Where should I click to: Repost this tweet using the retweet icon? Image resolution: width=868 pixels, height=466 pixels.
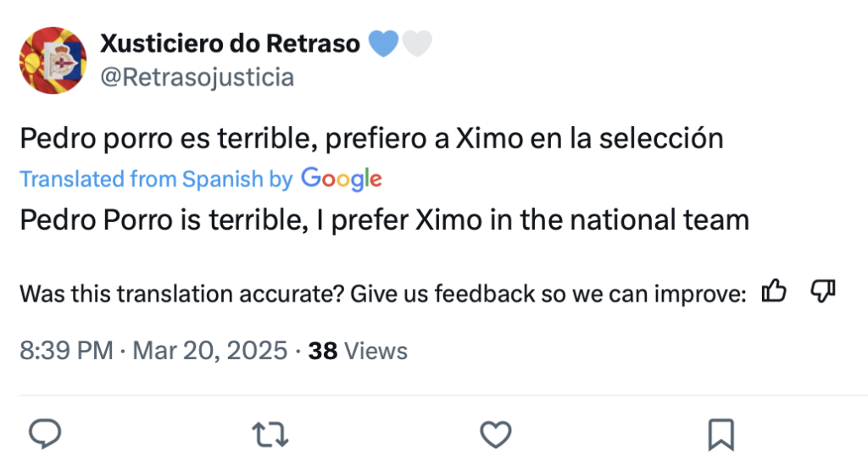point(270,435)
